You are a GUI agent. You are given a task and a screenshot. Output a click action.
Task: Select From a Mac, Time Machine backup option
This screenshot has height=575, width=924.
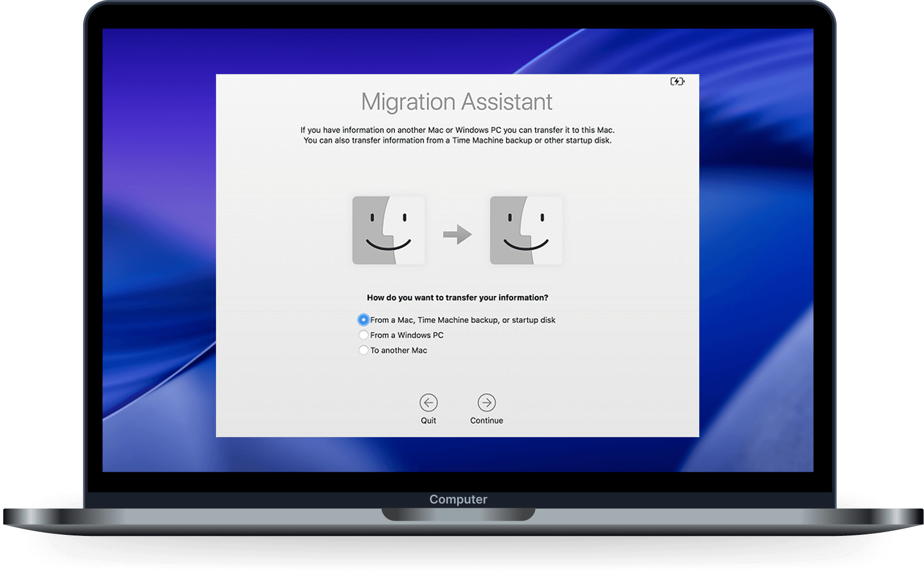click(364, 319)
